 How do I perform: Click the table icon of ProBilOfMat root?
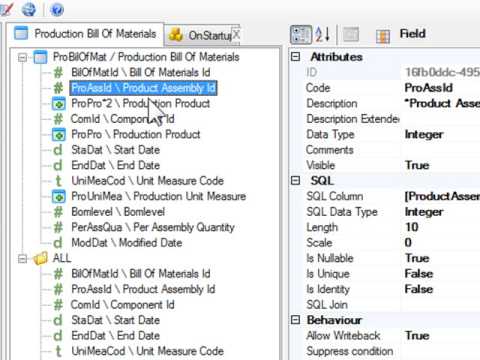coord(41,58)
